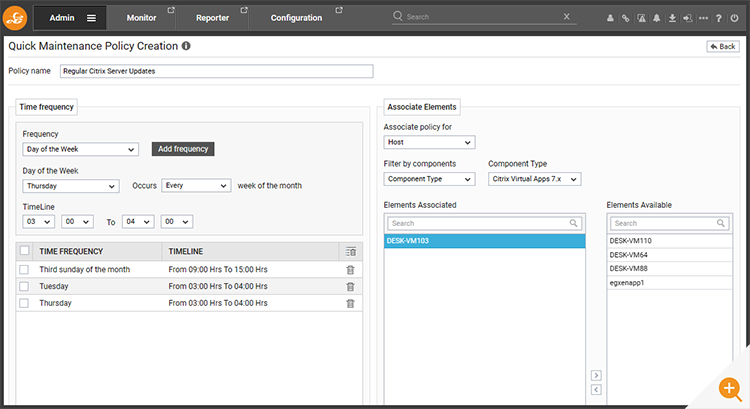Click the Add frequency button
Image resolution: width=750 pixels, height=409 pixels.
(x=183, y=149)
